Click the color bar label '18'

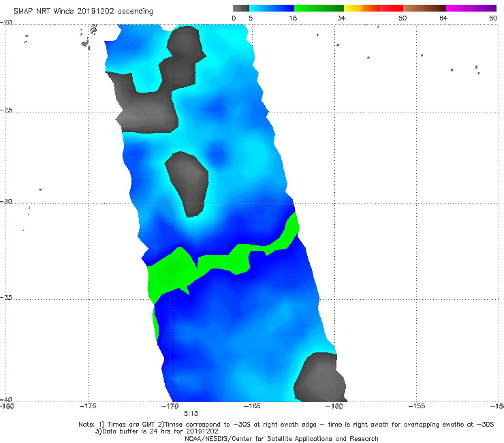[293, 18]
